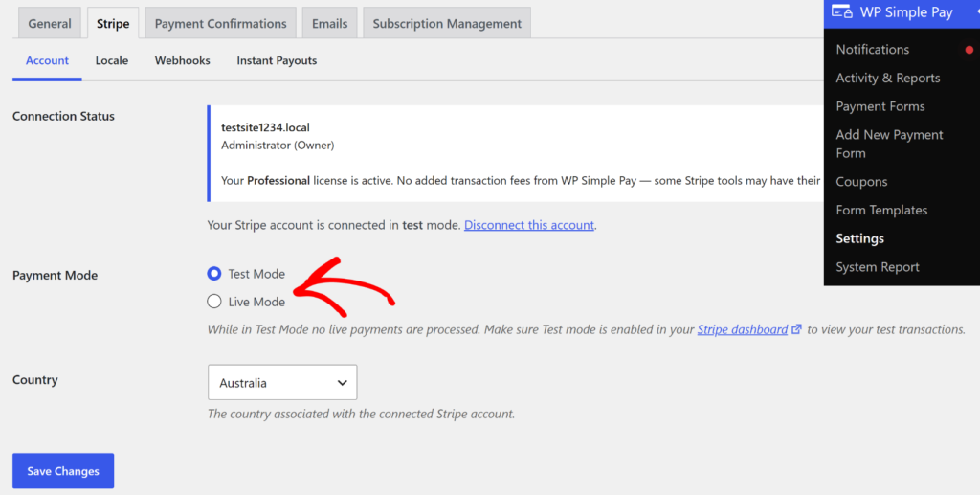
Task: Select the Webhooks sub-tab
Action: (183, 60)
